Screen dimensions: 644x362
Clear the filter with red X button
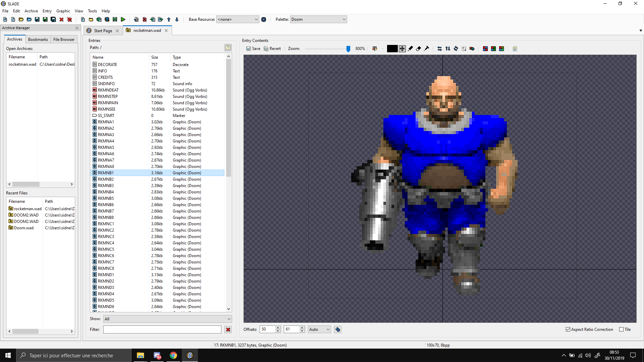[x=228, y=329]
